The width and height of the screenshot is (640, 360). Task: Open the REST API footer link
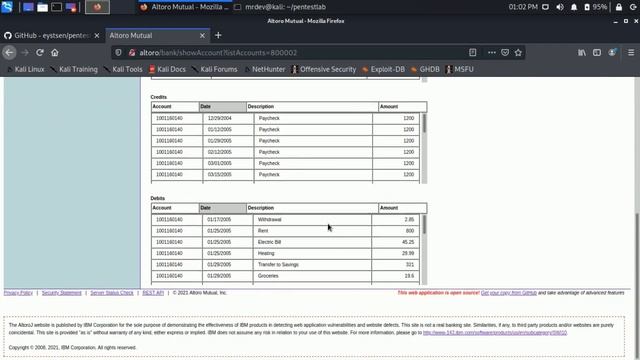point(153,293)
